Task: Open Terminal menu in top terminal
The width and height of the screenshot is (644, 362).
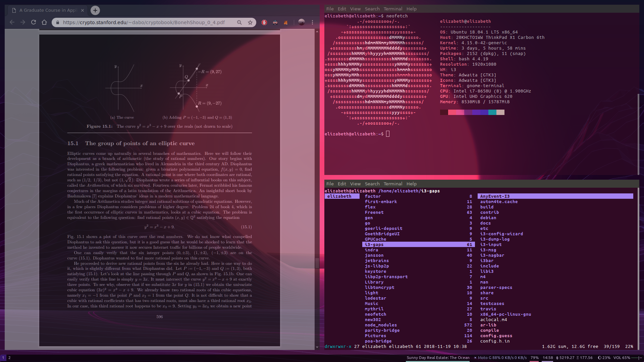Action: point(393,9)
